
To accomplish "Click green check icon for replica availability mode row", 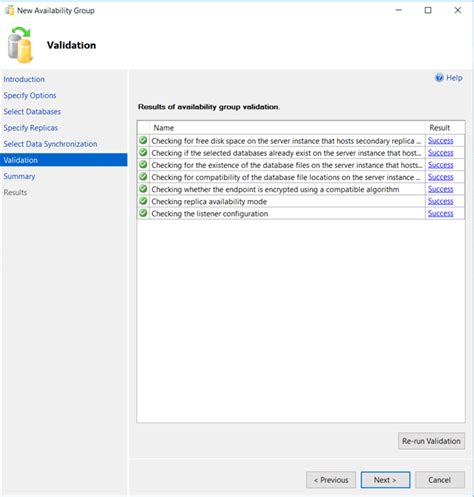I will click(x=143, y=201).
